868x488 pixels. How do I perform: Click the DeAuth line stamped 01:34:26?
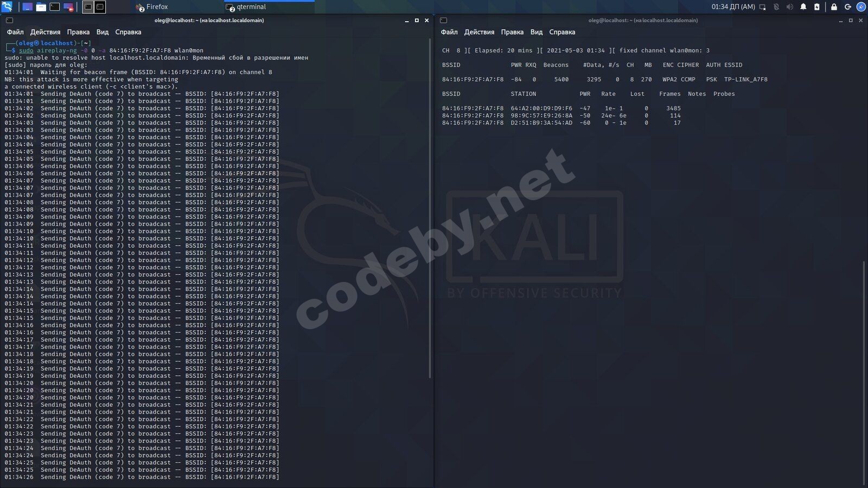click(x=142, y=477)
